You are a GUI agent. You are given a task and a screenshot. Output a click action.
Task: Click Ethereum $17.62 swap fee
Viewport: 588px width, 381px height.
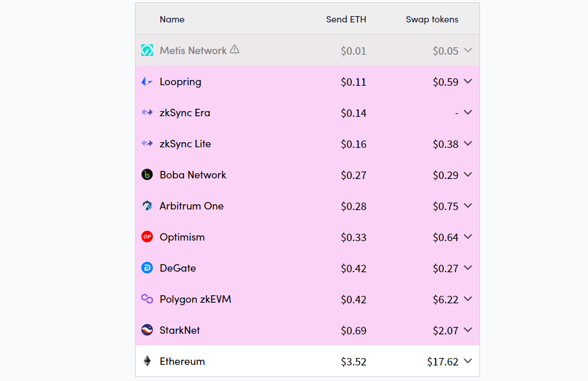443,362
